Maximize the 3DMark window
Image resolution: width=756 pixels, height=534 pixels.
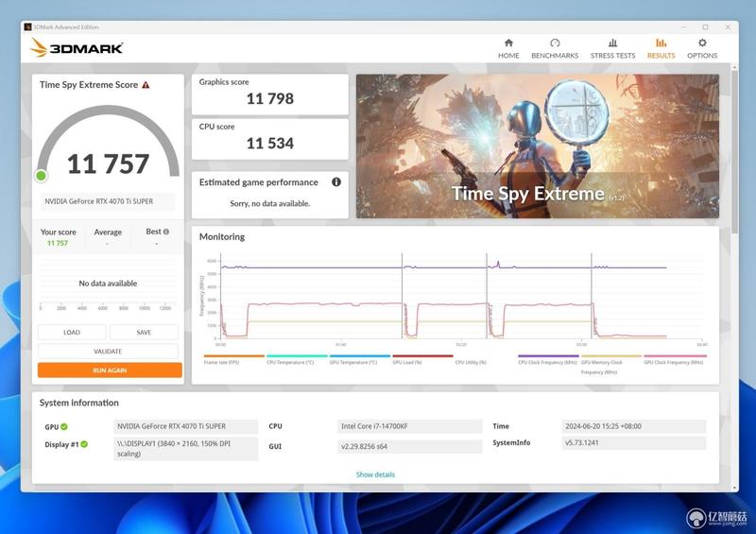click(x=705, y=27)
